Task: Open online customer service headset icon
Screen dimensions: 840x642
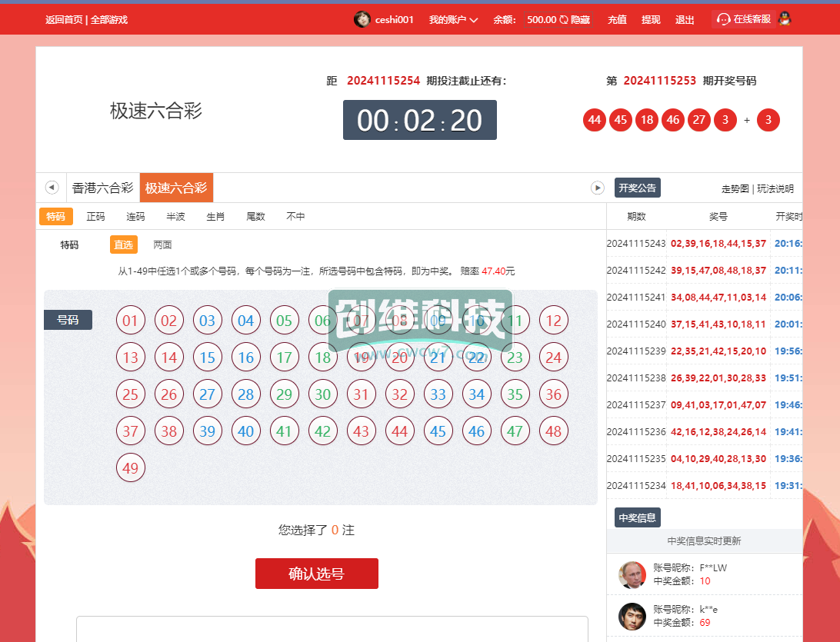Action: [x=723, y=19]
